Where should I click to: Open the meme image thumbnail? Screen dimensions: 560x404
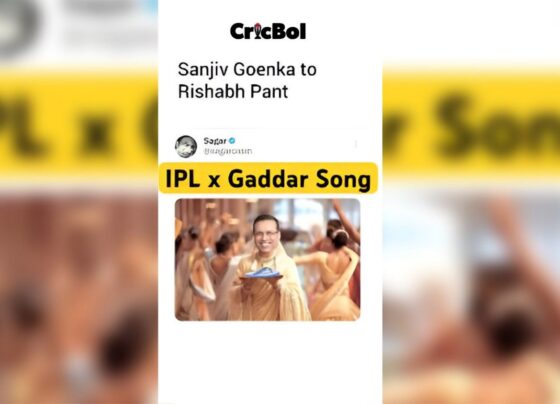pos(268,260)
